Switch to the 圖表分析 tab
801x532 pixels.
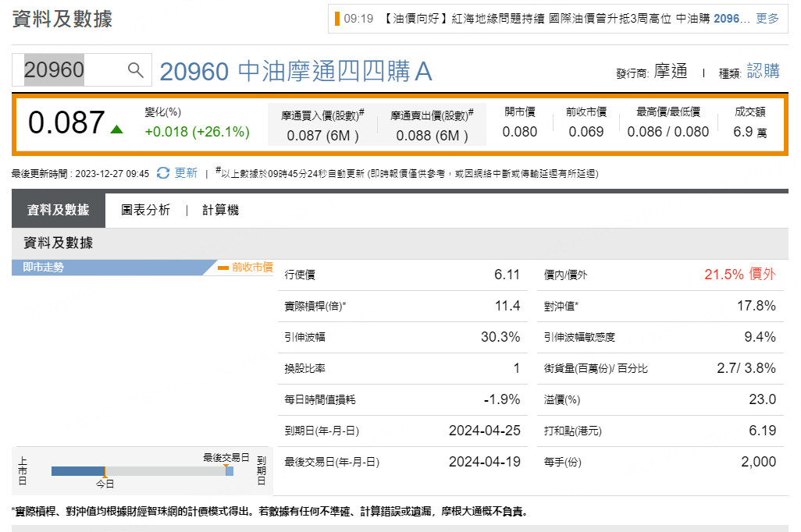coord(145,210)
